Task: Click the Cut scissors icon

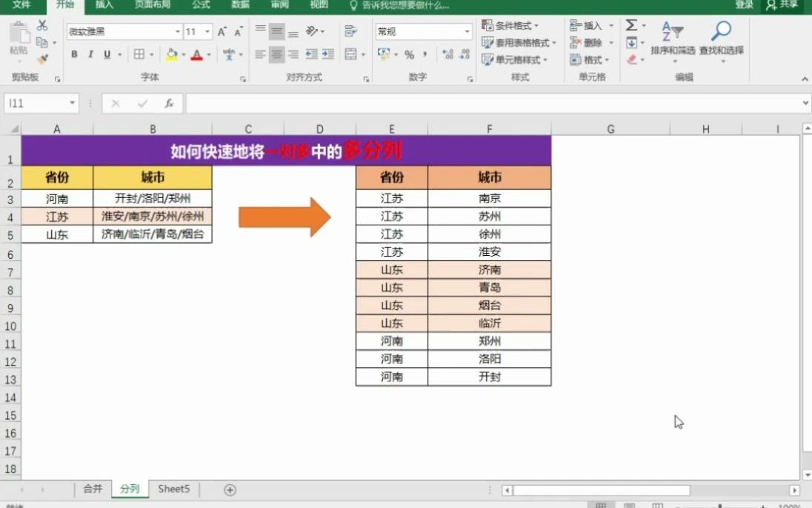Action: click(41, 25)
